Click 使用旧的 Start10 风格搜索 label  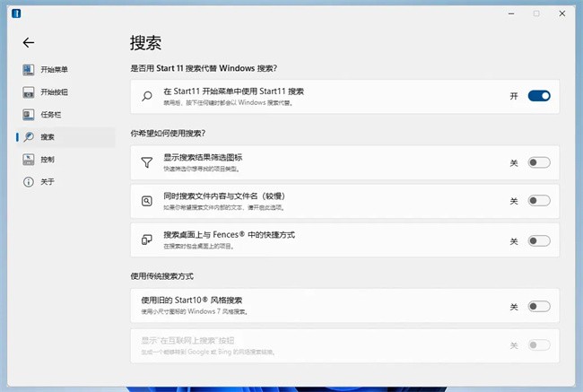tap(191, 301)
